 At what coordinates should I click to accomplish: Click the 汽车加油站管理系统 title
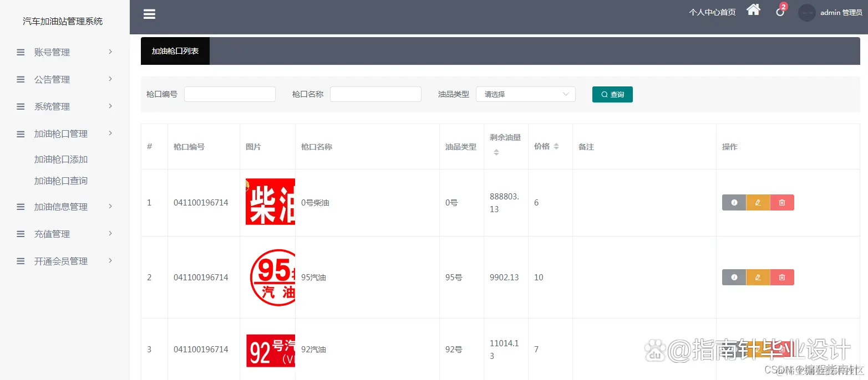63,22
